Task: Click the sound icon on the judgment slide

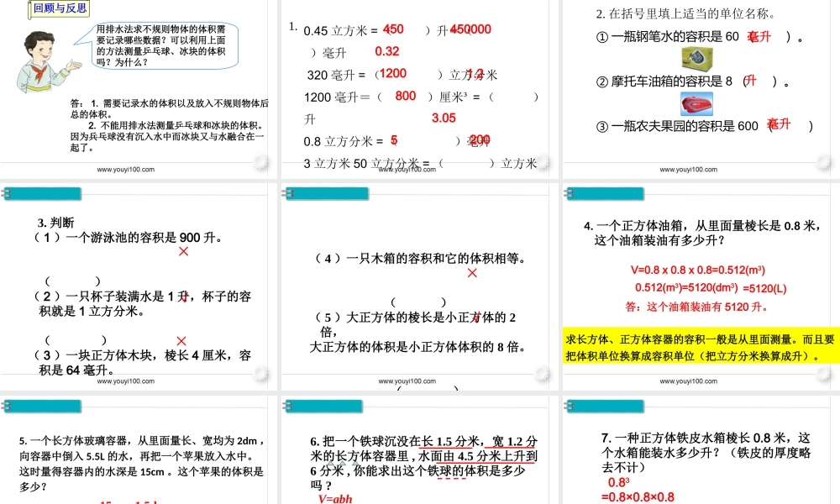Action: pyautogui.click(x=260, y=373)
